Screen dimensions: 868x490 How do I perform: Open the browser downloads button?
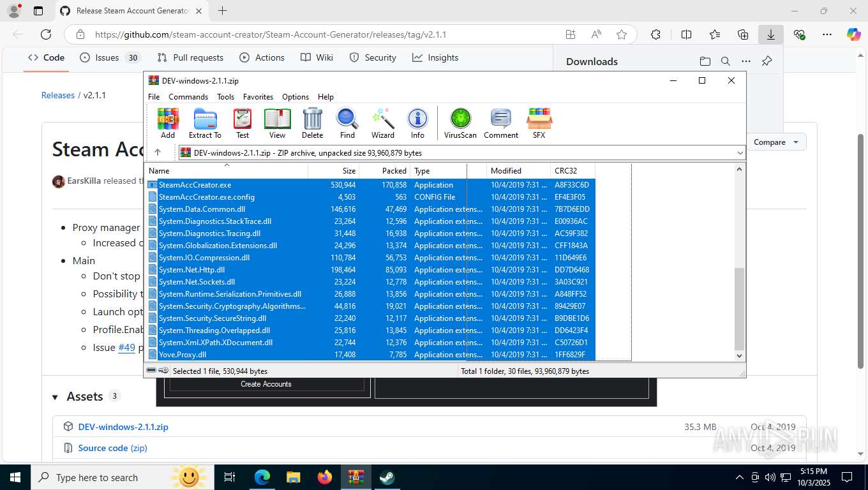coord(770,34)
